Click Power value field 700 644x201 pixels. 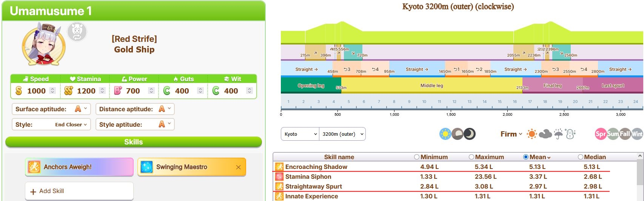(x=133, y=91)
